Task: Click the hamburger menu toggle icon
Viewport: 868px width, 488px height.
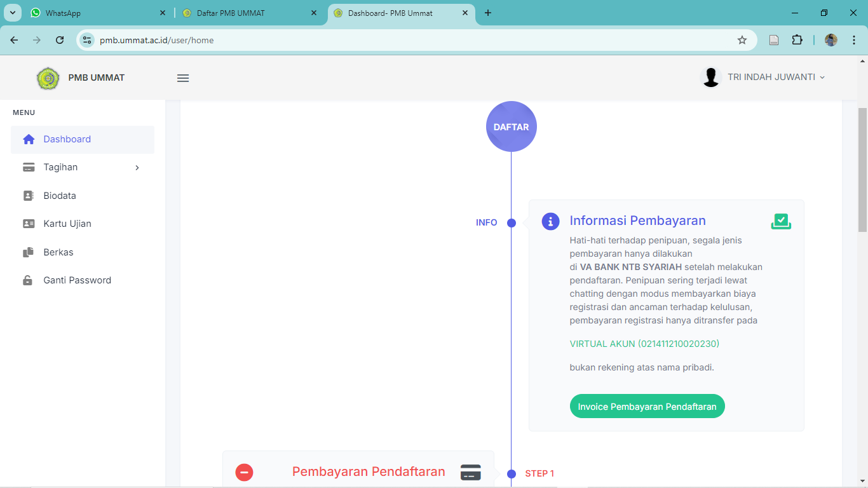Action: [x=183, y=78]
